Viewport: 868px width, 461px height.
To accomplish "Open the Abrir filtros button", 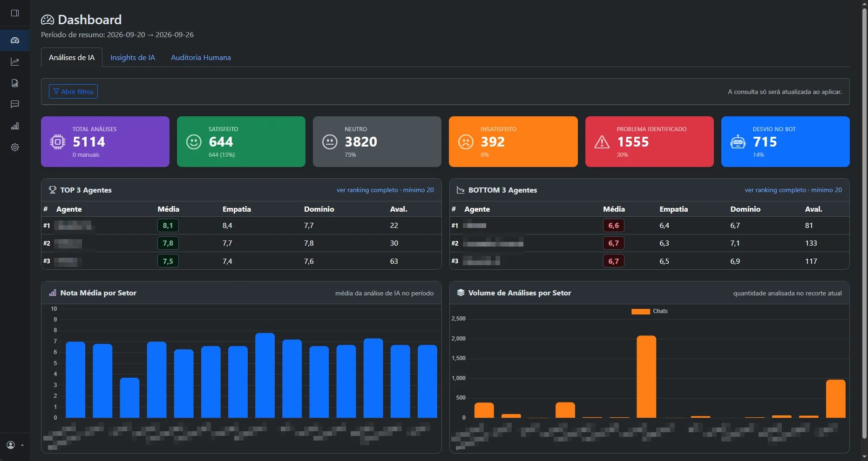I will [73, 92].
